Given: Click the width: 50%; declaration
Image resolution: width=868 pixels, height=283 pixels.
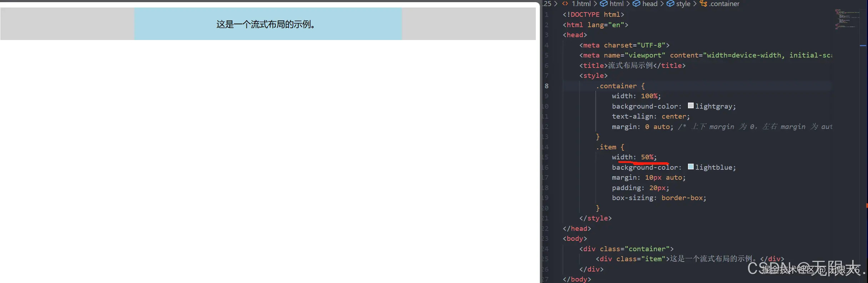Looking at the screenshot, I should [x=634, y=157].
